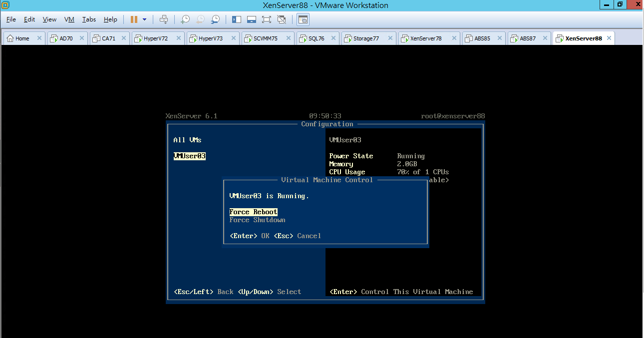Close the AD70 tab

point(82,38)
